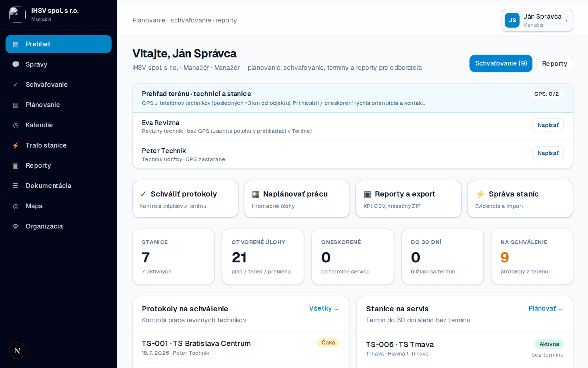Click the Plánovanie grid icon in sidebar
Image resolution: width=588 pixels, height=368 pixels.
[15, 105]
